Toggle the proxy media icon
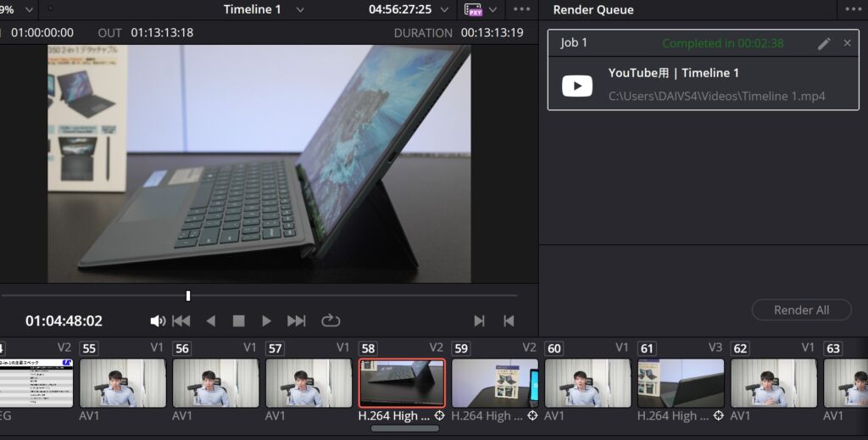Viewport: 868px width, 440px height. coord(473,9)
